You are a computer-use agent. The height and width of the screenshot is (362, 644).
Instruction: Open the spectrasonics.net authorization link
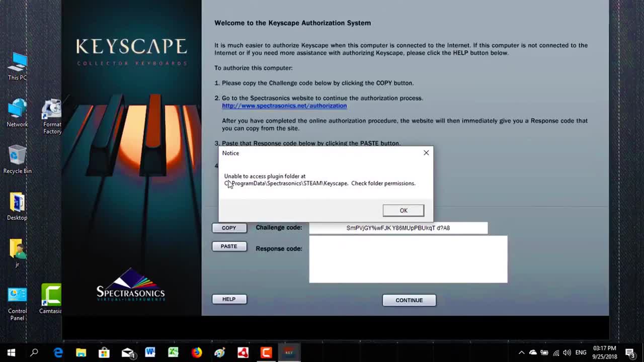(x=284, y=106)
